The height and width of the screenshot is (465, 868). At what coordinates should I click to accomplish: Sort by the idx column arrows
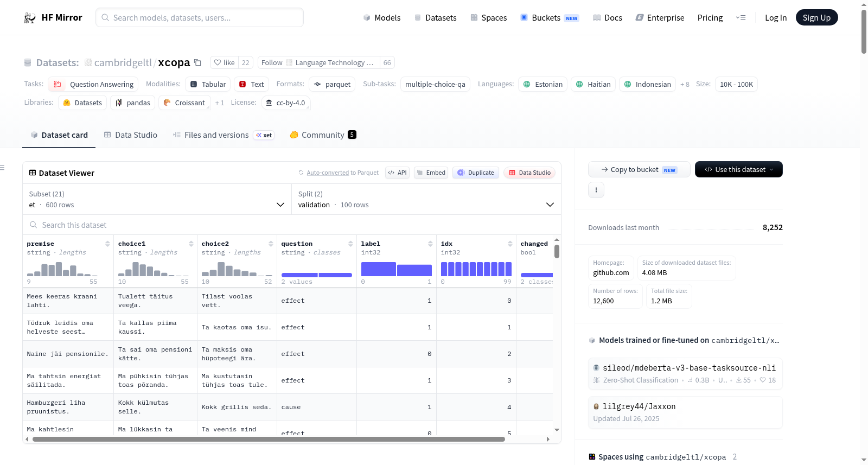pos(510,244)
